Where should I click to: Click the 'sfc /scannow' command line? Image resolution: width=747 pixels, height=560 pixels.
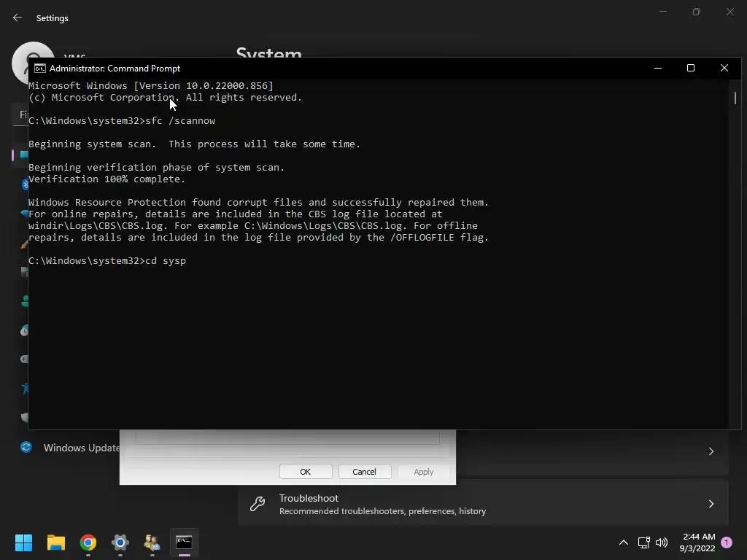coord(122,121)
